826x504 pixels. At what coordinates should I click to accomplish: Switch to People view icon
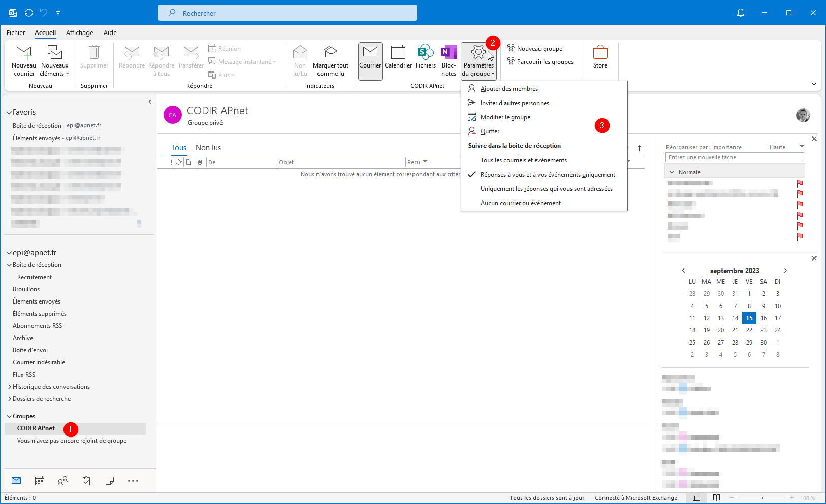[x=63, y=481]
